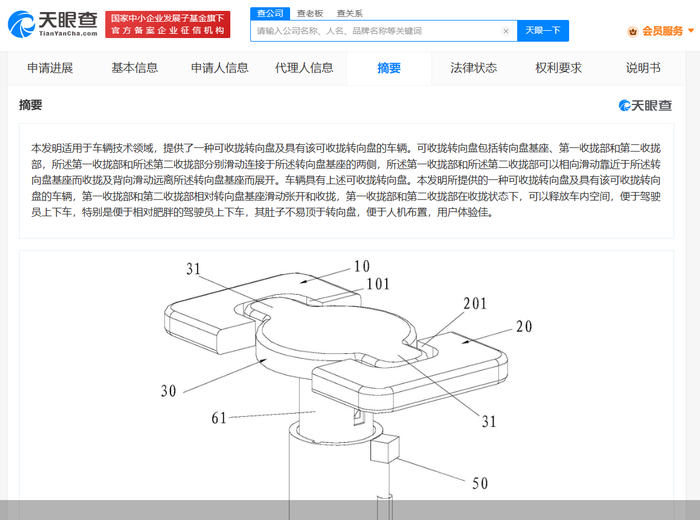
Task: Clear the search box with the x icon
Action: click(506, 31)
